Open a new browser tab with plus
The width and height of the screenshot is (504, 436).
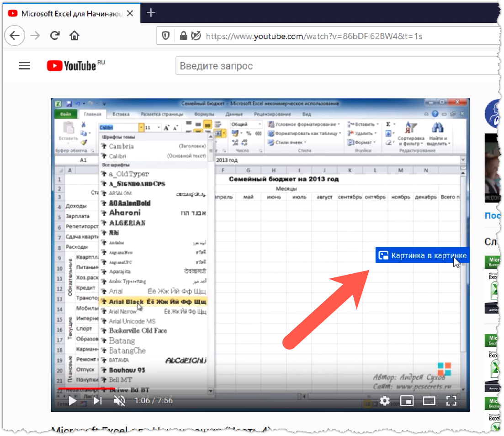(x=151, y=13)
